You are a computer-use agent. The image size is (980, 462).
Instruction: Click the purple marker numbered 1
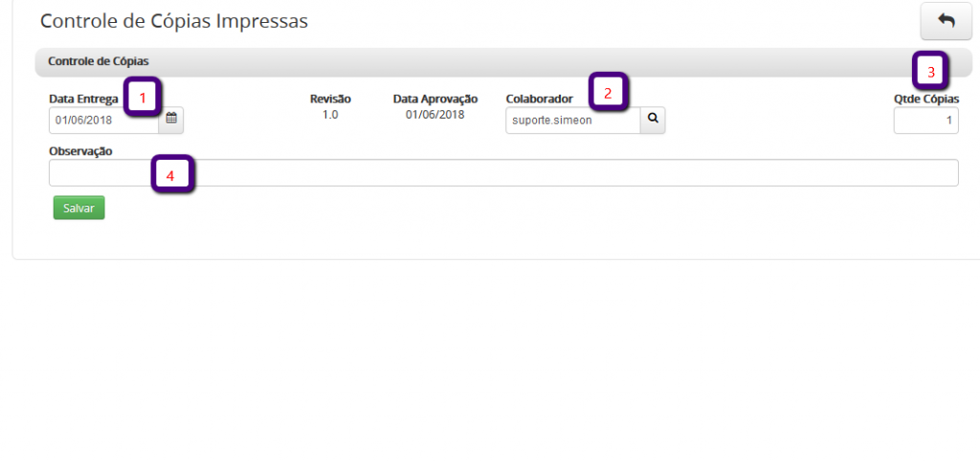[143, 97]
